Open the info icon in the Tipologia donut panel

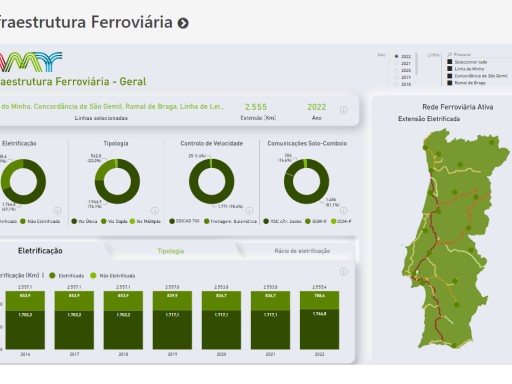(155, 211)
